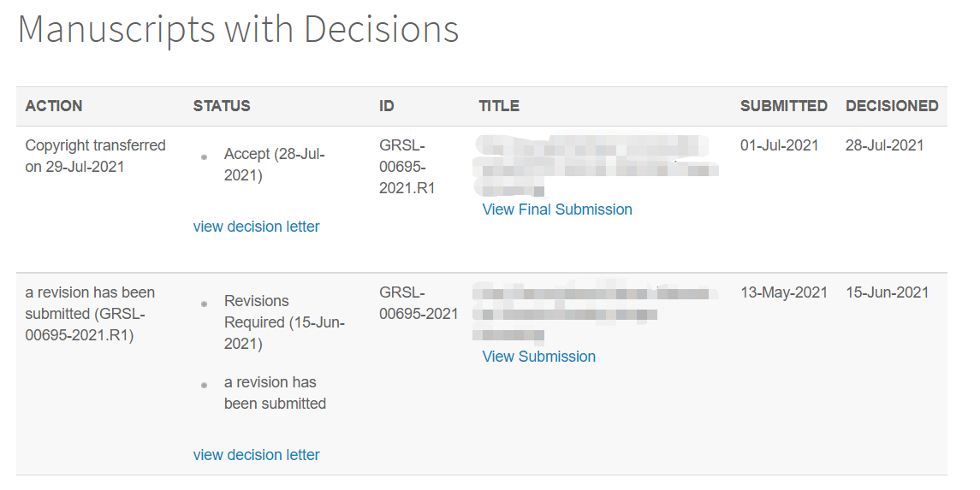Click bullet beside 'a revision has been submitted' status
The width and height of the screenshot is (980, 490).
pos(204,385)
